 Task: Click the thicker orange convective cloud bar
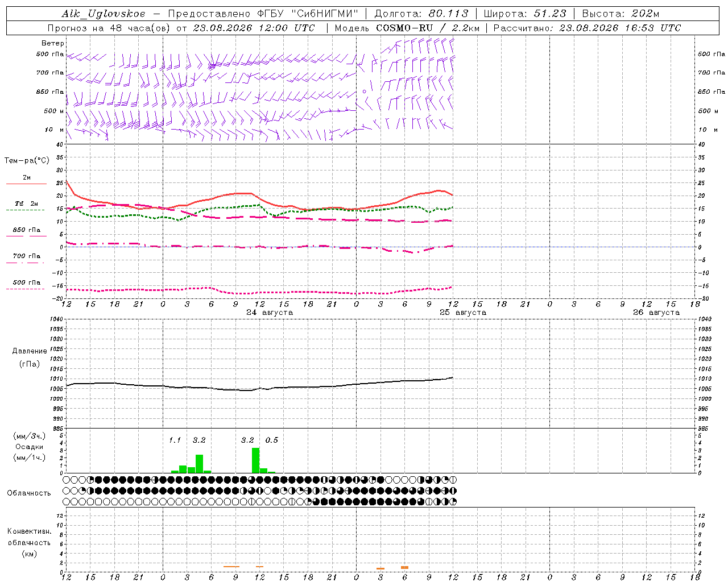coord(404,567)
